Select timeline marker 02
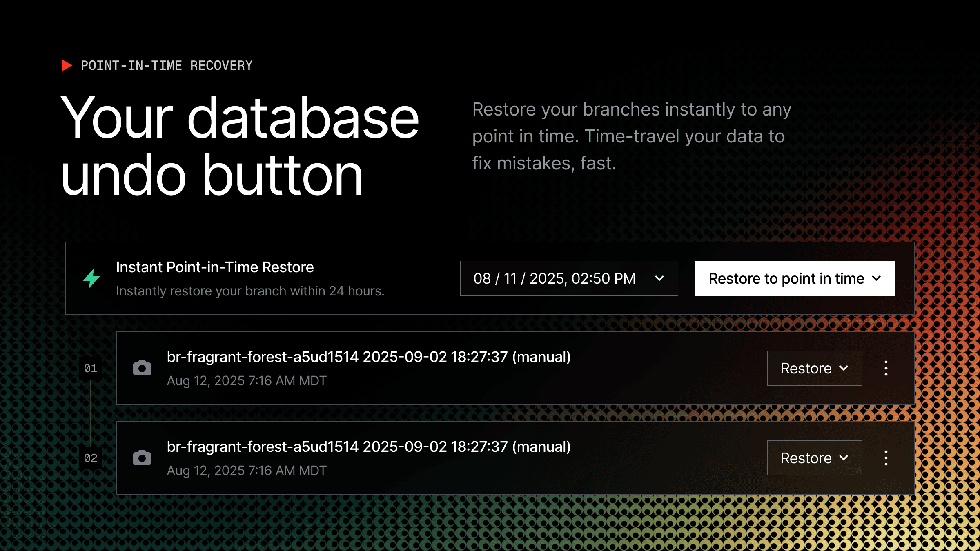980x551 pixels. pyautogui.click(x=91, y=458)
